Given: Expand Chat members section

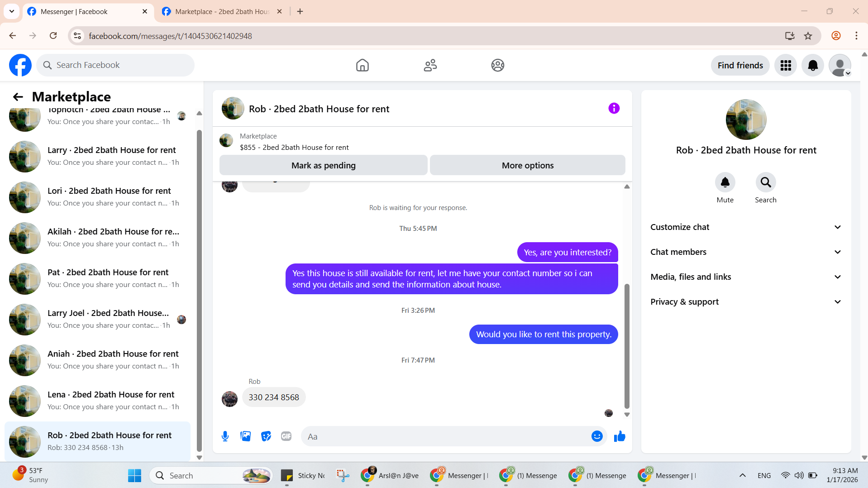Looking at the screenshot, I should click(746, 252).
